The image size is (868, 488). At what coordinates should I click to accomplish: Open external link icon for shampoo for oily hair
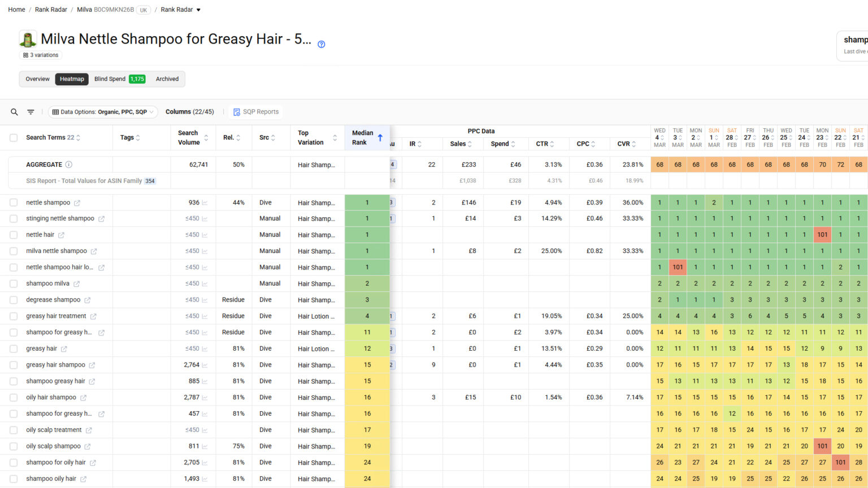point(93,463)
